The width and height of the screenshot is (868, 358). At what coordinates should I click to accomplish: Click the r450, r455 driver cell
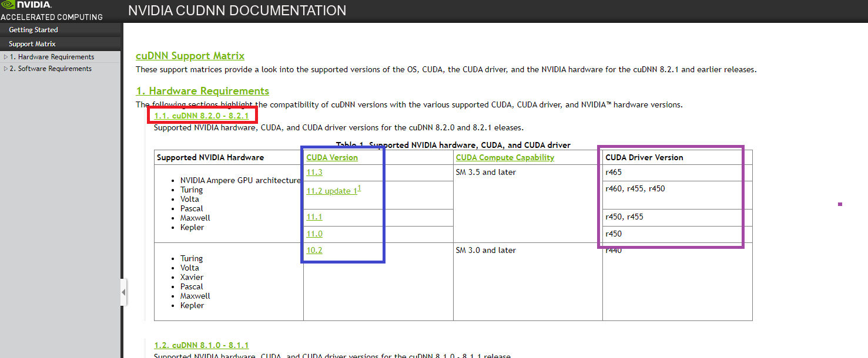pyautogui.click(x=678, y=217)
